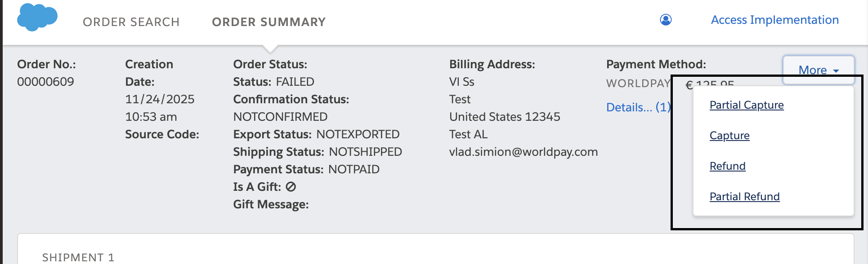Open the user profile icon
Image resolution: width=868 pixels, height=264 pixels.
pos(666,20)
